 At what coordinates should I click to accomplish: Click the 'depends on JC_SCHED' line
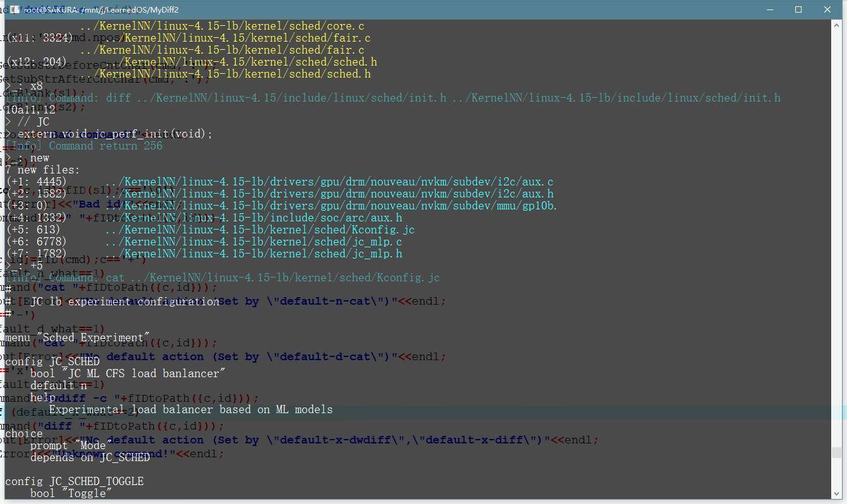(90, 457)
